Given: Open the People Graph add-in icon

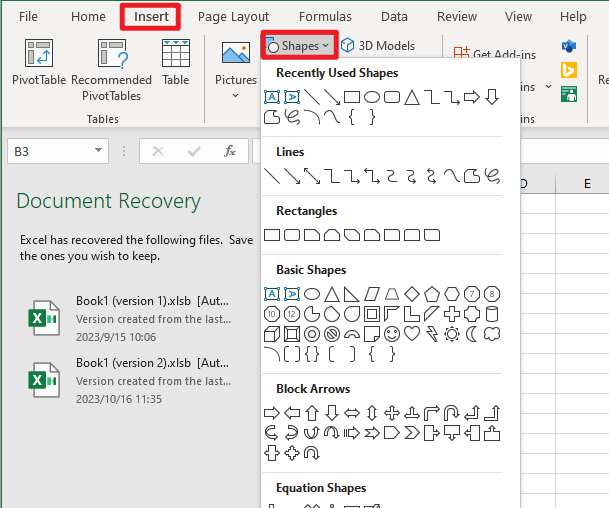Looking at the screenshot, I should 569,94.
